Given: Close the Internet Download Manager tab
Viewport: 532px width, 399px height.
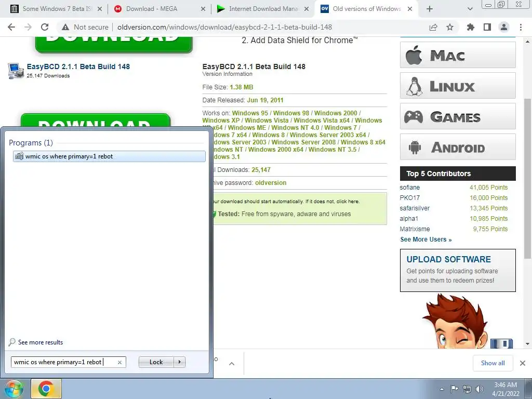Looking at the screenshot, I should tap(307, 9).
